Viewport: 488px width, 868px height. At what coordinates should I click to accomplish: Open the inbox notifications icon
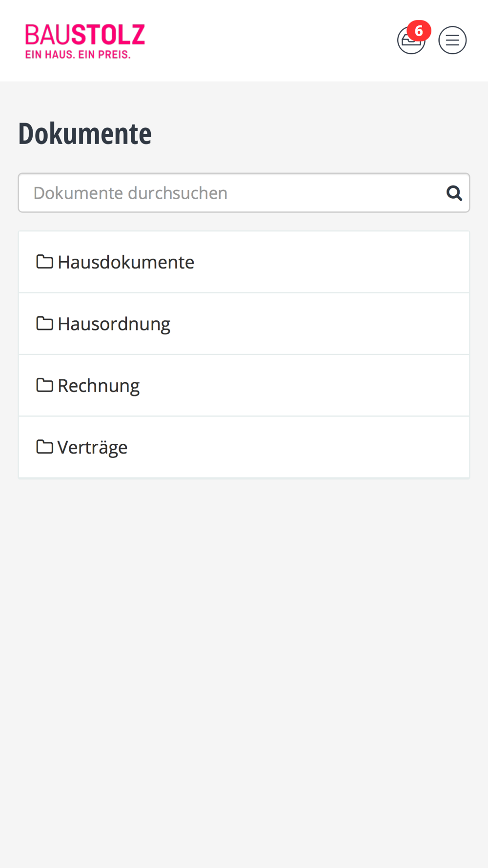[x=411, y=41]
